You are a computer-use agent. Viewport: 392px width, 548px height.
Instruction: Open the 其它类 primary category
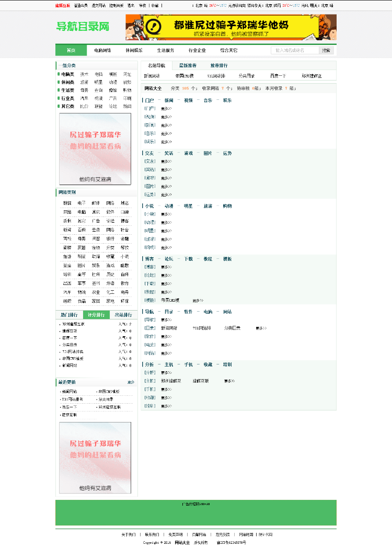point(67,106)
